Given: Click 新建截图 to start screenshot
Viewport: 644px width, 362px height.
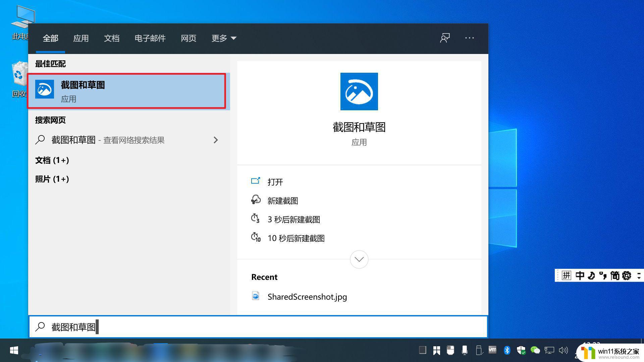Looking at the screenshot, I should point(283,200).
